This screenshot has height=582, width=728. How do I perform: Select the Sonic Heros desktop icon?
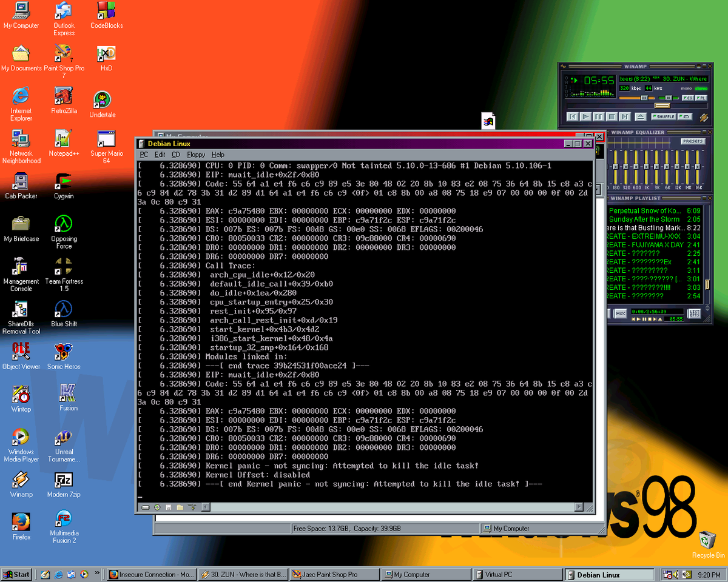[x=64, y=356]
